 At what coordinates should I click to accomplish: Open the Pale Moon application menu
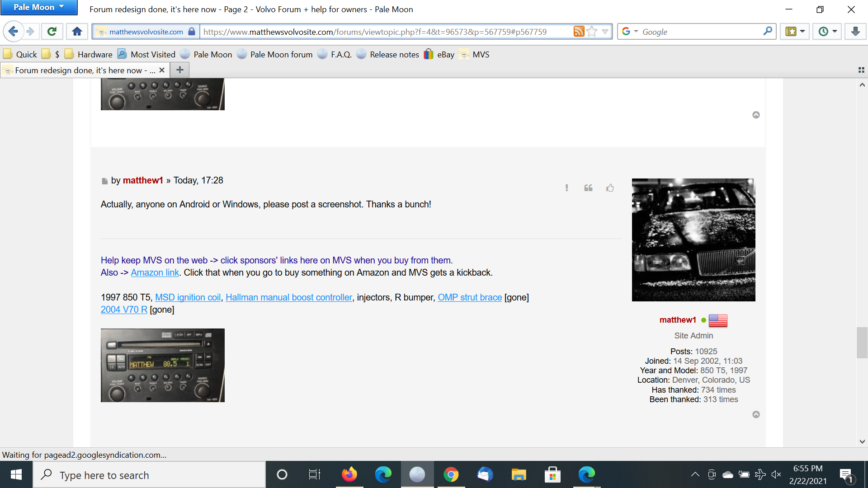coord(39,7)
